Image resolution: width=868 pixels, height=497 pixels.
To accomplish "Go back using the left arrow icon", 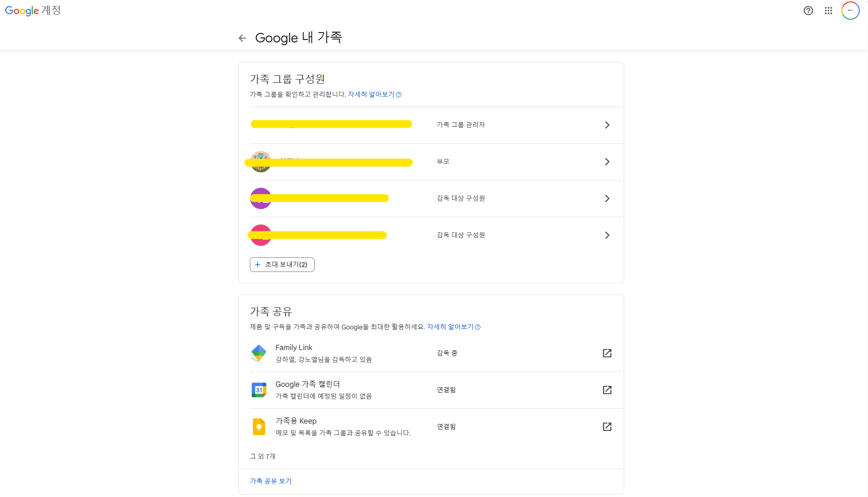I will pyautogui.click(x=242, y=38).
